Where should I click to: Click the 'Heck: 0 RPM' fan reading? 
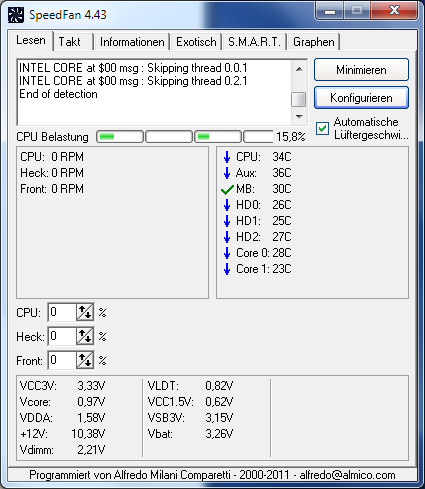pyautogui.click(x=52, y=173)
